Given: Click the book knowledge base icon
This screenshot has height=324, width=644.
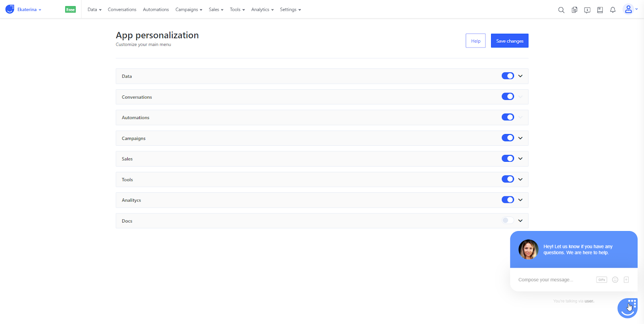Looking at the screenshot, I should (x=600, y=10).
